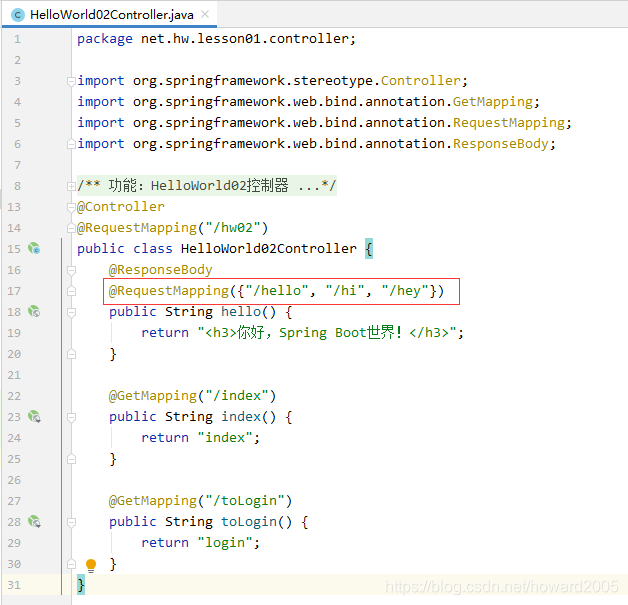
Task: Click the class name HelloWorld02Controller on line 15
Action: tap(268, 249)
